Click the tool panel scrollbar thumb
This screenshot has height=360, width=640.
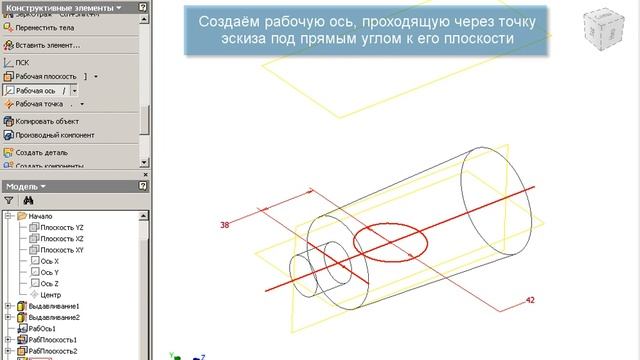[144, 120]
